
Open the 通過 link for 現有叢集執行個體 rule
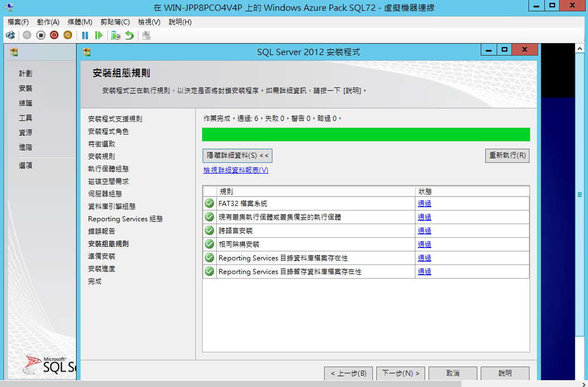click(425, 217)
